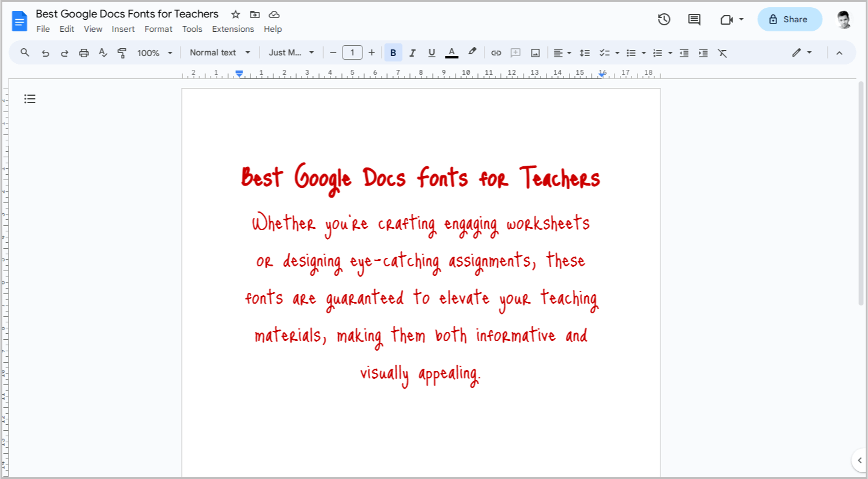The height and width of the screenshot is (479, 868).
Task: Open the Tools menu
Action: [193, 29]
